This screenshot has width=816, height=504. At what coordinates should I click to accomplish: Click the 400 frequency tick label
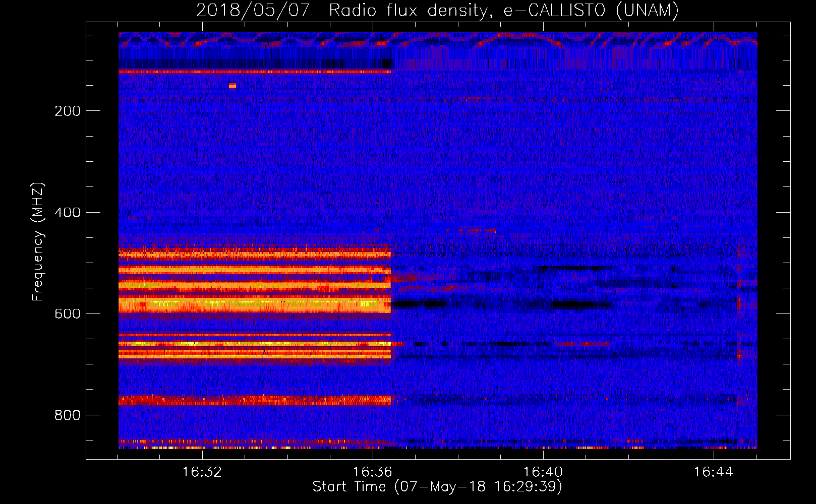pyautogui.click(x=68, y=212)
